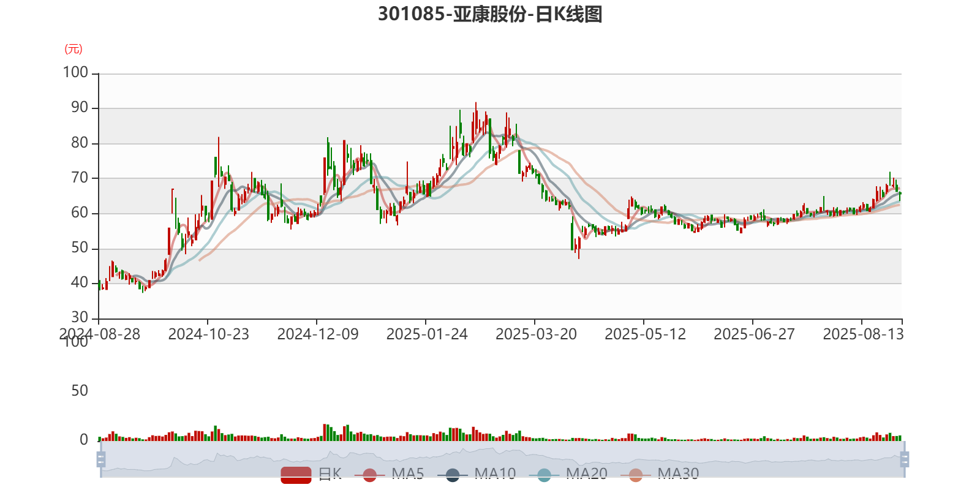Click the 80 price axis label

coord(80,142)
